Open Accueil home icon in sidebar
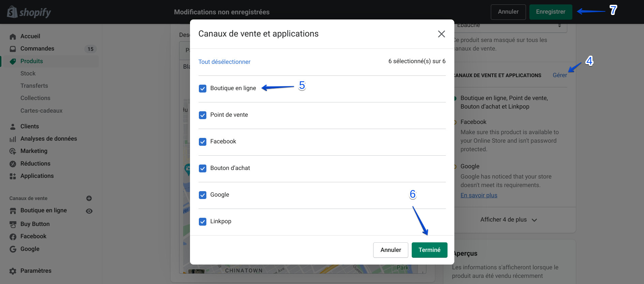Viewport: 644px width, 284px height. point(13,37)
